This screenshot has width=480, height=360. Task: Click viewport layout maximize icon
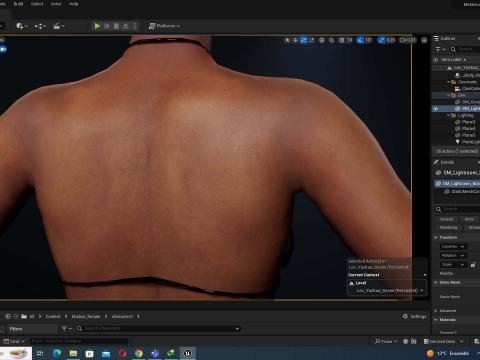tap(424, 40)
